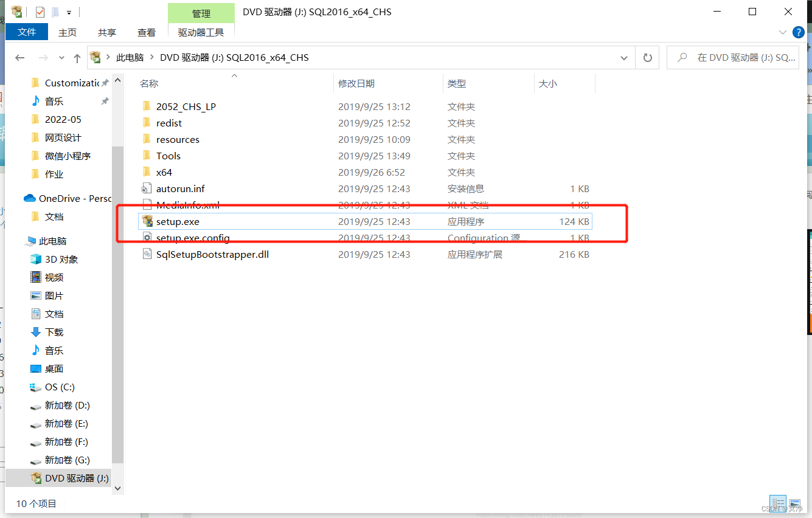Click the 124 KB size of setup.exe
This screenshot has height=518, width=812.
pos(574,221)
